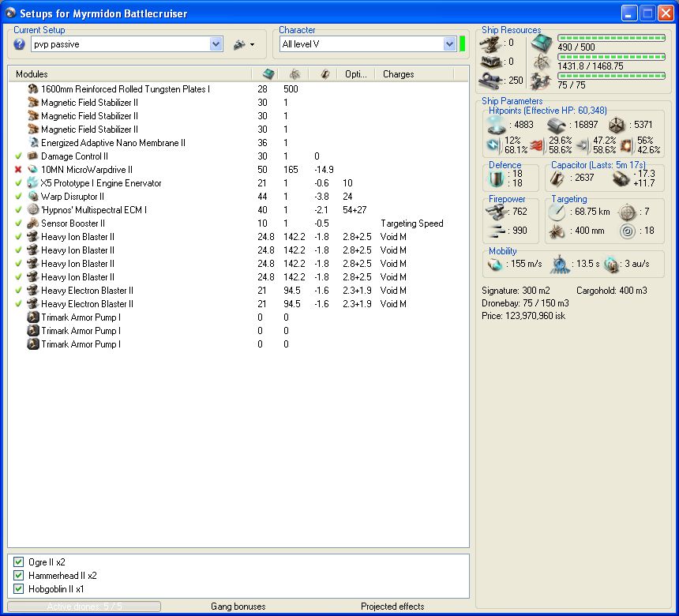Uncheck the Hammerhead II x2 drones checkbox
679x616 pixels.
point(18,575)
